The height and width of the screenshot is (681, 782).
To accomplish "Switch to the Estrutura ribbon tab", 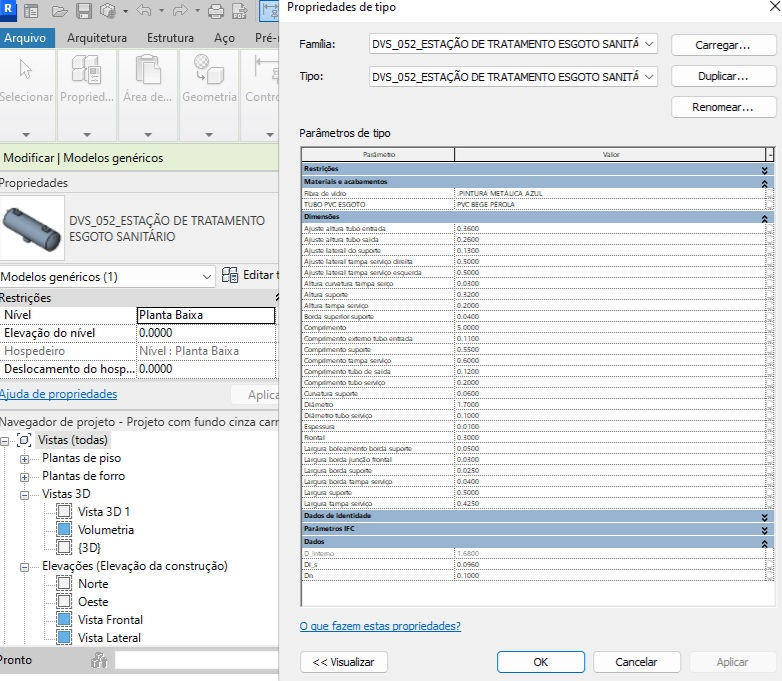I will (170, 38).
